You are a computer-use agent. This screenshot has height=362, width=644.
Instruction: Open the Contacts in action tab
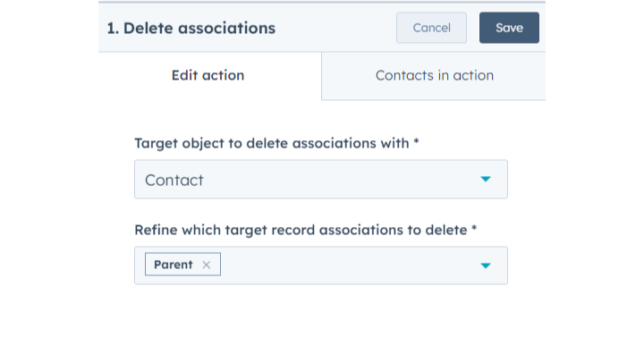(434, 75)
